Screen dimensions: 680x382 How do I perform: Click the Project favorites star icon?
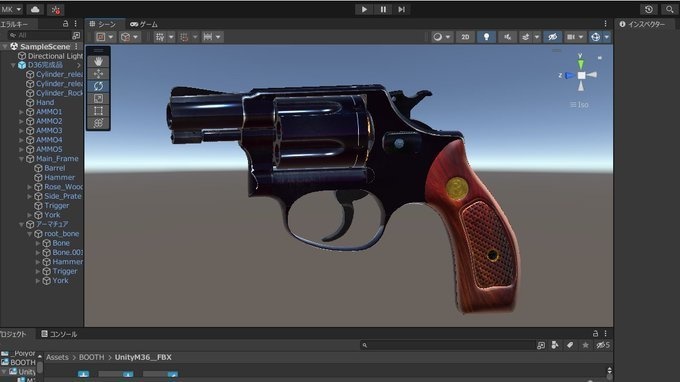point(585,345)
